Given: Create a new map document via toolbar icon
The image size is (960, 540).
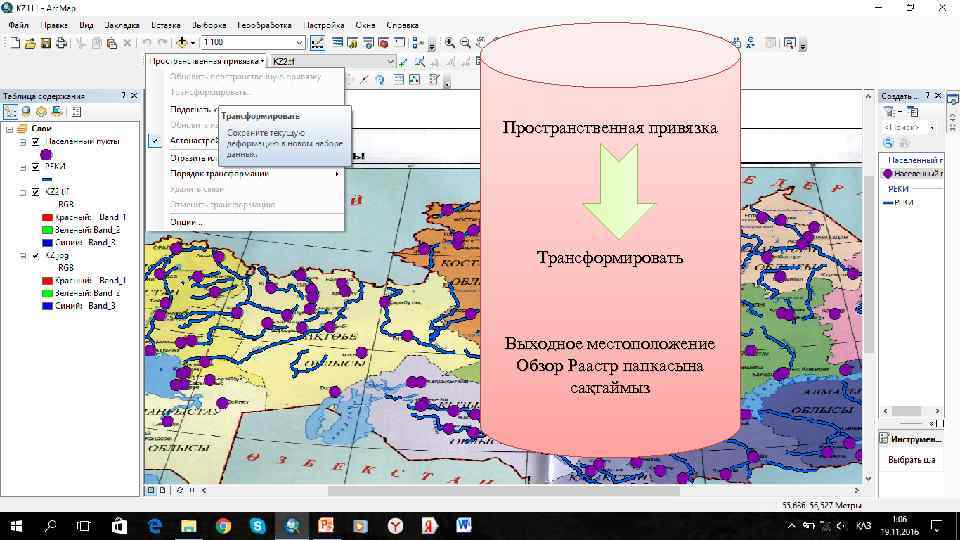Looking at the screenshot, I should 15,43.
